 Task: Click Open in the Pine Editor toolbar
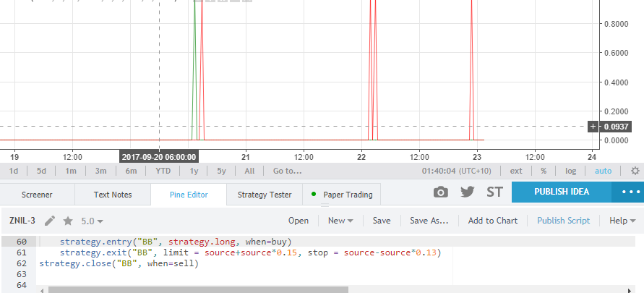(299, 221)
